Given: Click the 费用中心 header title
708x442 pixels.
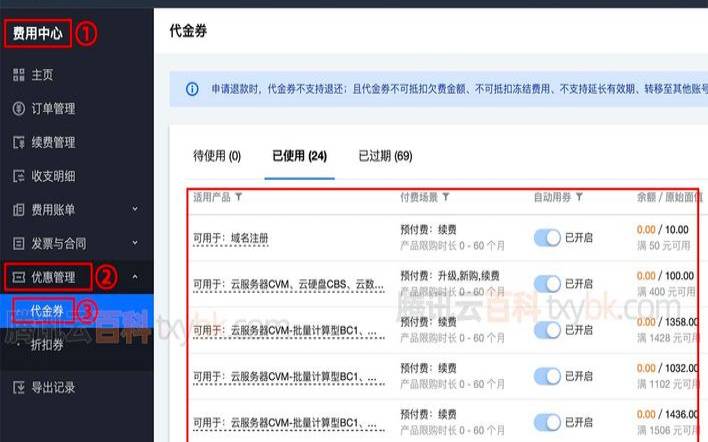Looking at the screenshot, I should [38, 33].
